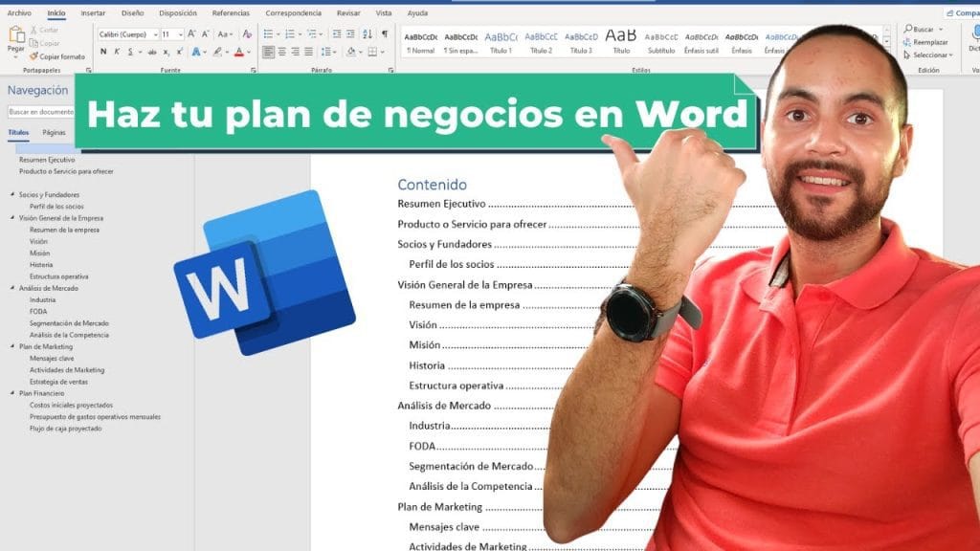Screen dimensions: 980x551
Task: Decrease font size with the A-down icon
Action: point(205,34)
